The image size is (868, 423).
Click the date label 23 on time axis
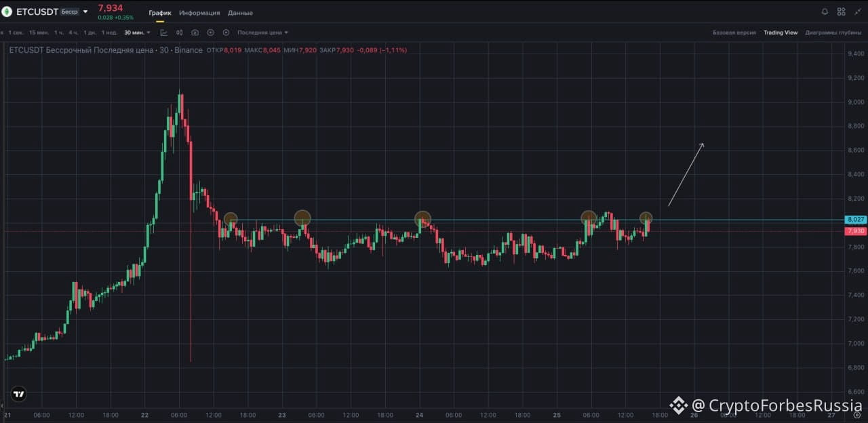(x=282, y=415)
